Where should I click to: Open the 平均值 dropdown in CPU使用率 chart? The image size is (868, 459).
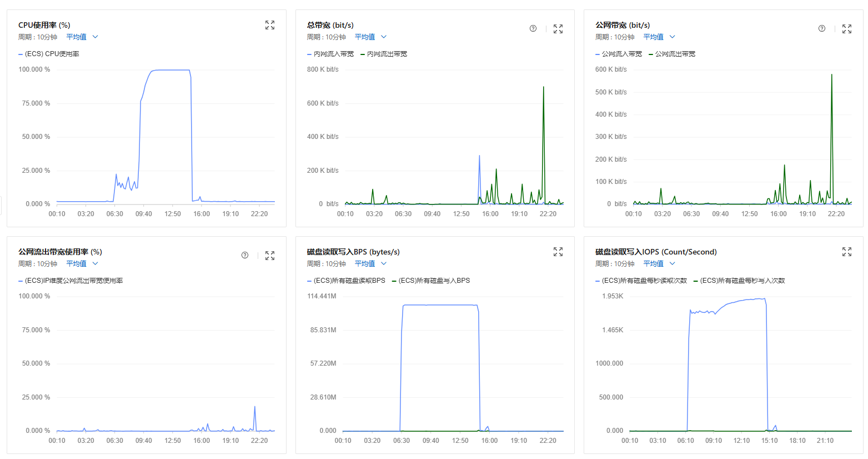(x=82, y=37)
